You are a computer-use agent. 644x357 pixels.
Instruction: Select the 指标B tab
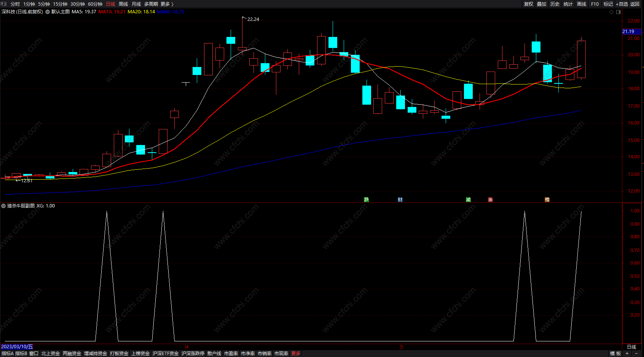click(x=21, y=354)
